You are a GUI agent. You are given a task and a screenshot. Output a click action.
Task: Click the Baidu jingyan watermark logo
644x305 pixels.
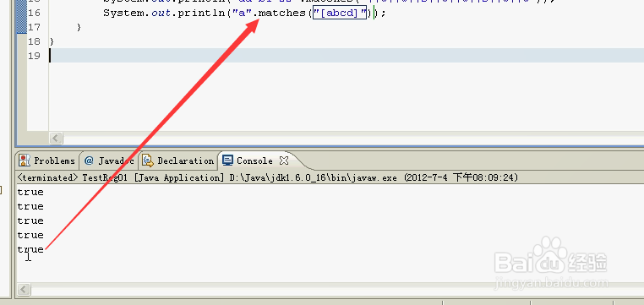550,262
